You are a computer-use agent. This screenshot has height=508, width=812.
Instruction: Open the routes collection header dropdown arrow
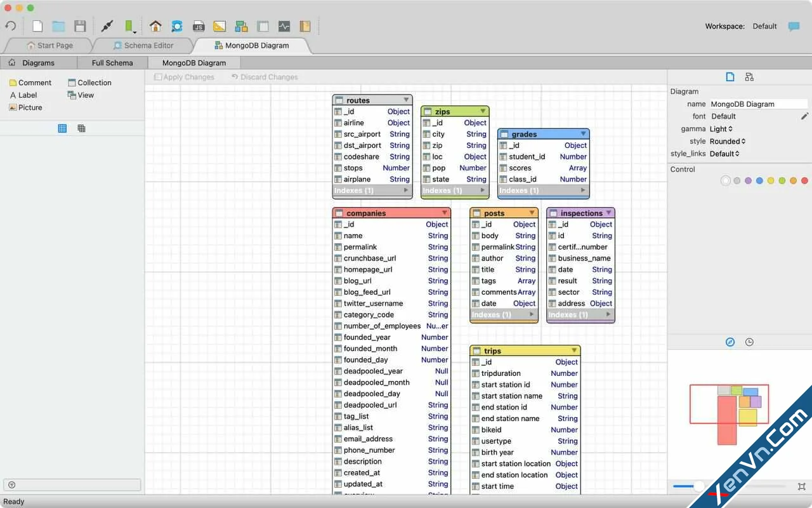pyautogui.click(x=407, y=100)
